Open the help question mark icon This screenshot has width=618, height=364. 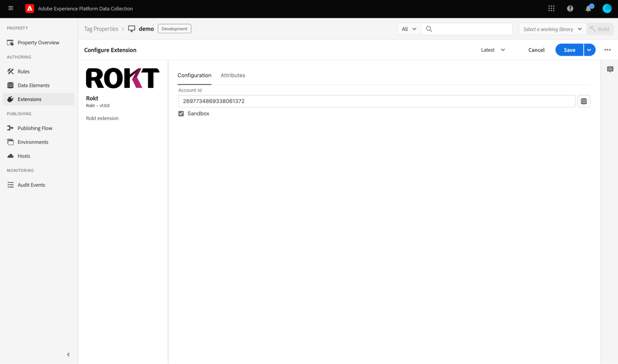570,9
